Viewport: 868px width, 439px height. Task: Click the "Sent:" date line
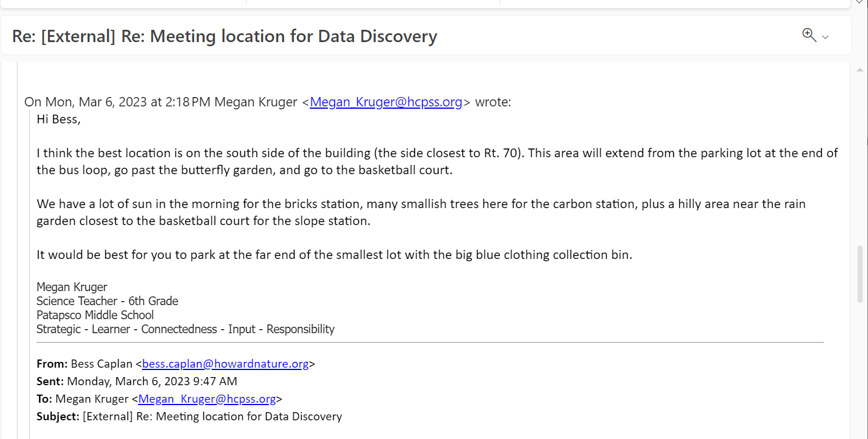click(x=137, y=381)
